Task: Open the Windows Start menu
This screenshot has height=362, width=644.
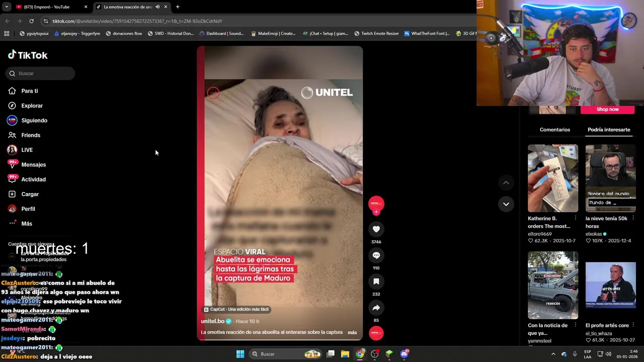Action: coord(240,354)
